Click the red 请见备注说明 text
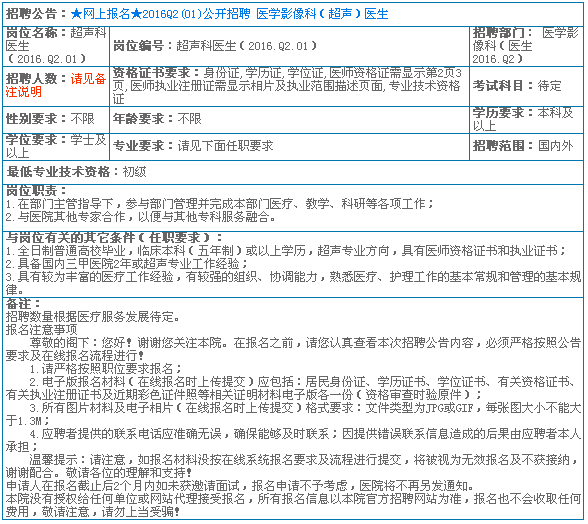This screenshot has height=524, width=588. coord(56,85)
